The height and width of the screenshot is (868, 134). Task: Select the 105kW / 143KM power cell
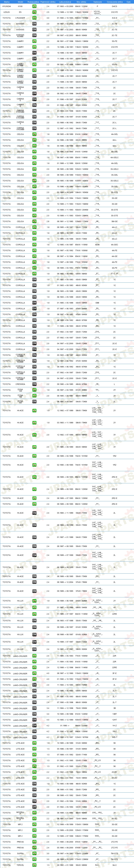pos(81,18)
